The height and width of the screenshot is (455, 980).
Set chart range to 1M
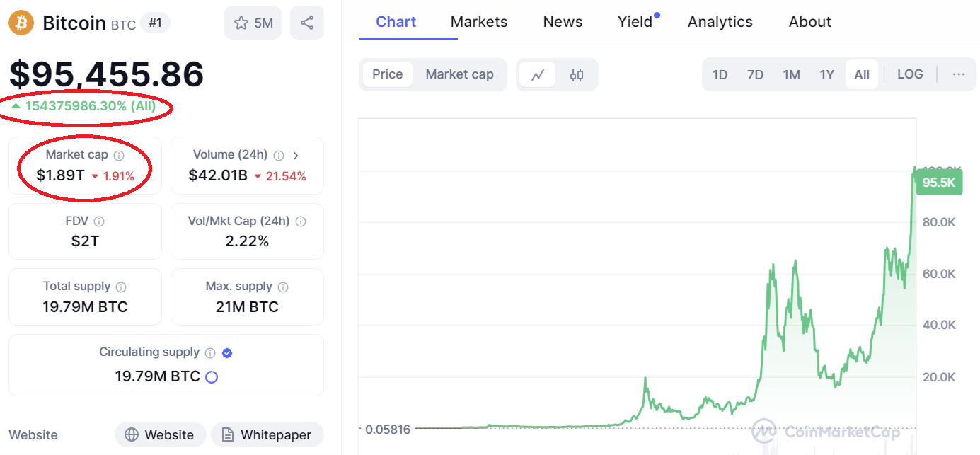[x=791, y=74]
